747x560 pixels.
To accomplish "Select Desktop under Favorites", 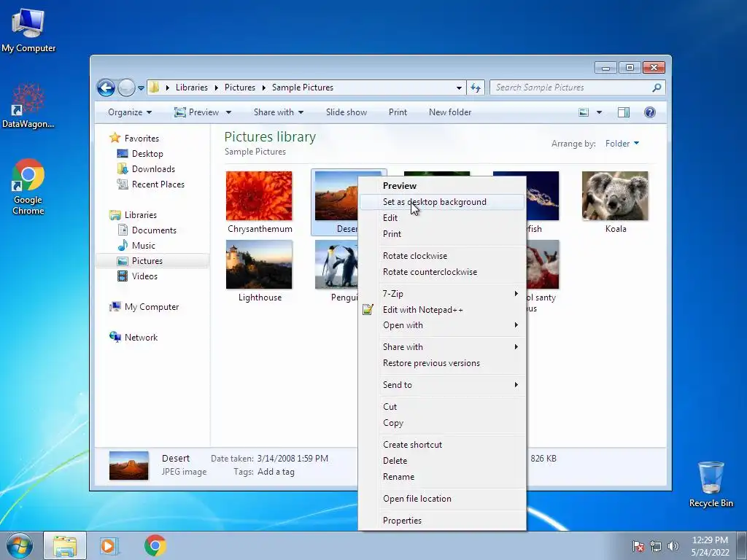I will click(x=147, y=154).
